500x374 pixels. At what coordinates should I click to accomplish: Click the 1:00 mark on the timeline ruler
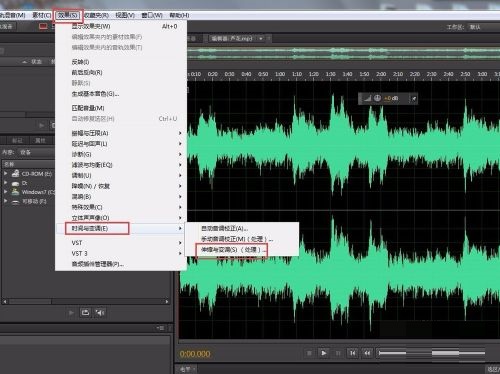point(280,74)
